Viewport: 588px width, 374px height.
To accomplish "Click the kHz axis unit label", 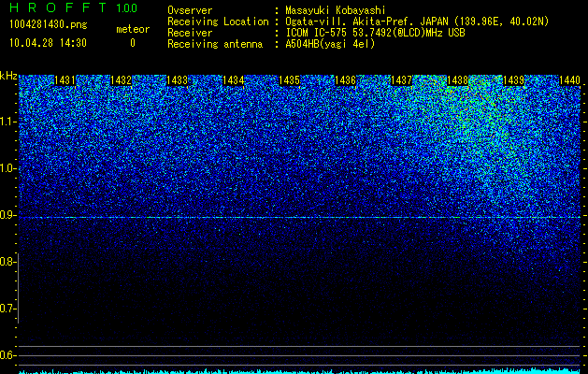I will pos(8,76).
